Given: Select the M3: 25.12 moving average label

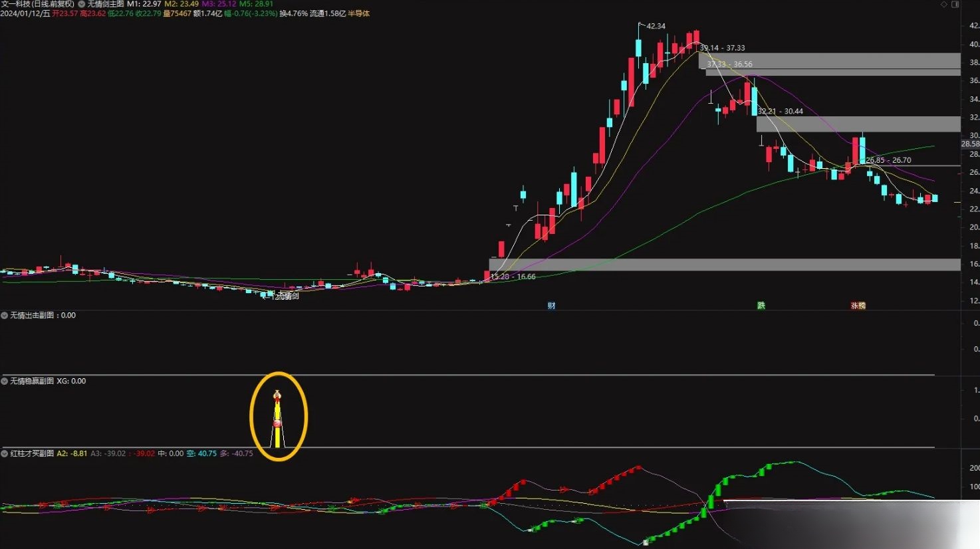Looking at the screenshot, I should (219, 4).
